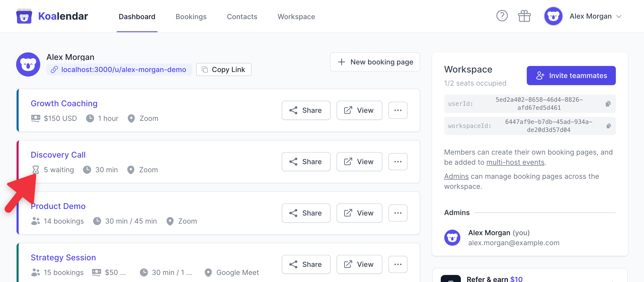Image resolution: width=644 pixels, height=282 pixels.
Task: Share the Product Demo page
Action: point(306,213)
